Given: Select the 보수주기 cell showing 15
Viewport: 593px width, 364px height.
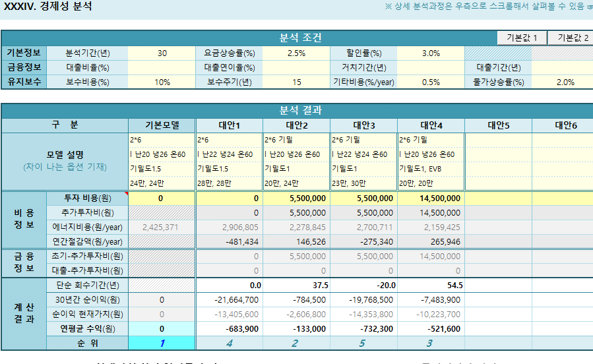Looking at the screenshot, I should 296,82.
